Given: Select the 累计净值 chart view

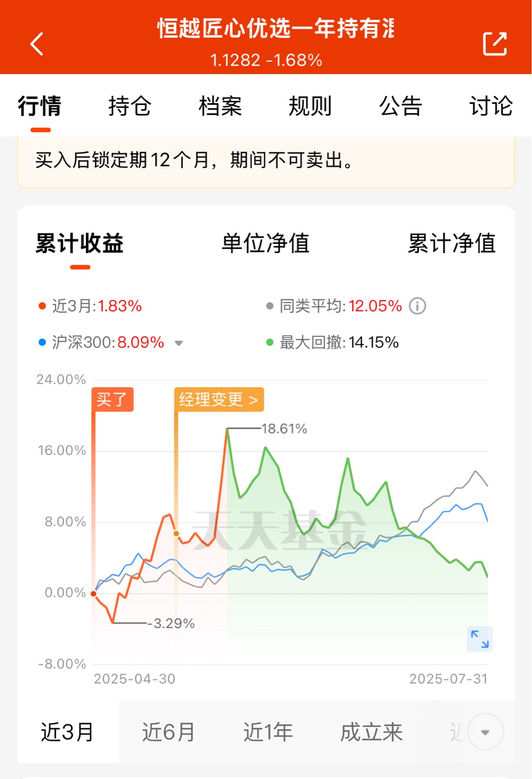Looking at the screenshot, I should pyautogui.click(x=452, y=243).
